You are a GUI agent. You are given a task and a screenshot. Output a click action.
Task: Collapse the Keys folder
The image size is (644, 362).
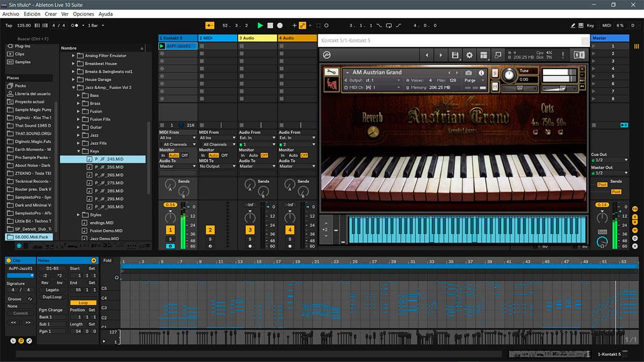coord(79,151)
